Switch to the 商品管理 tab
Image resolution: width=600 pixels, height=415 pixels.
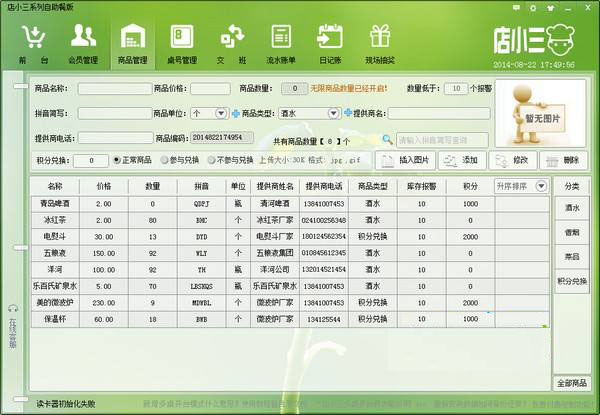coord(133,43)
